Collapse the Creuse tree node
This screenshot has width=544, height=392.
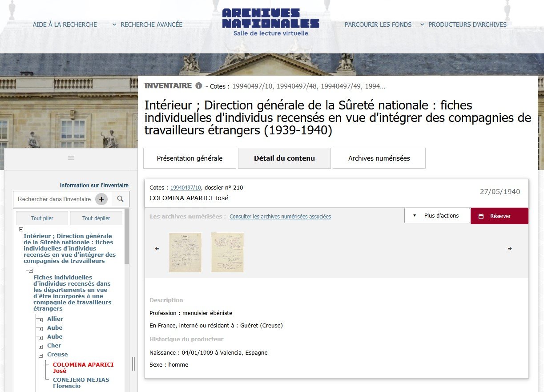(x=40, y=355)
